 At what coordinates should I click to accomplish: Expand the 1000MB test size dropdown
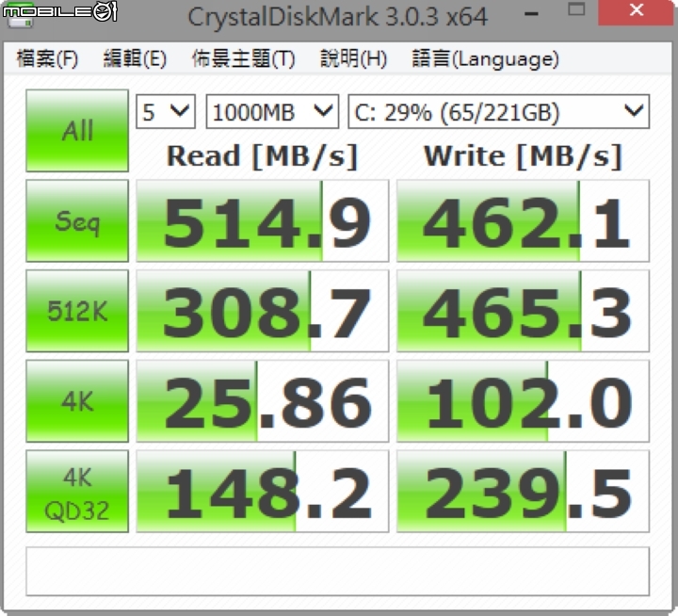coord(272,111)
